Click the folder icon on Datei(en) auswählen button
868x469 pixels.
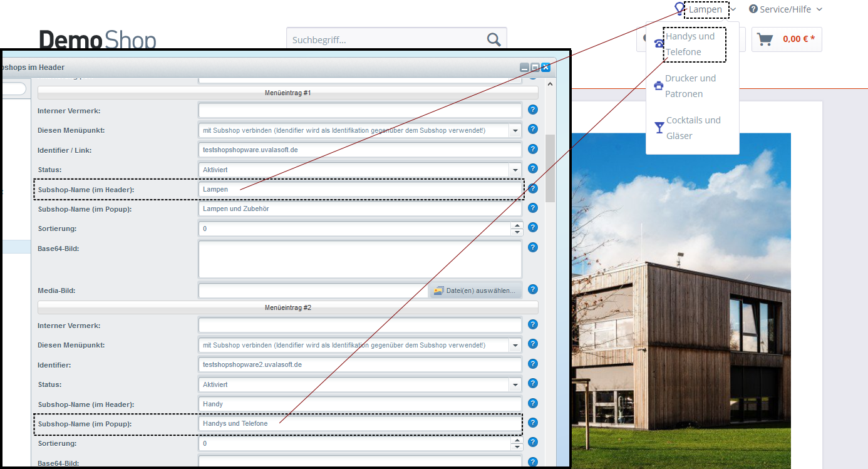coord(438,291)
